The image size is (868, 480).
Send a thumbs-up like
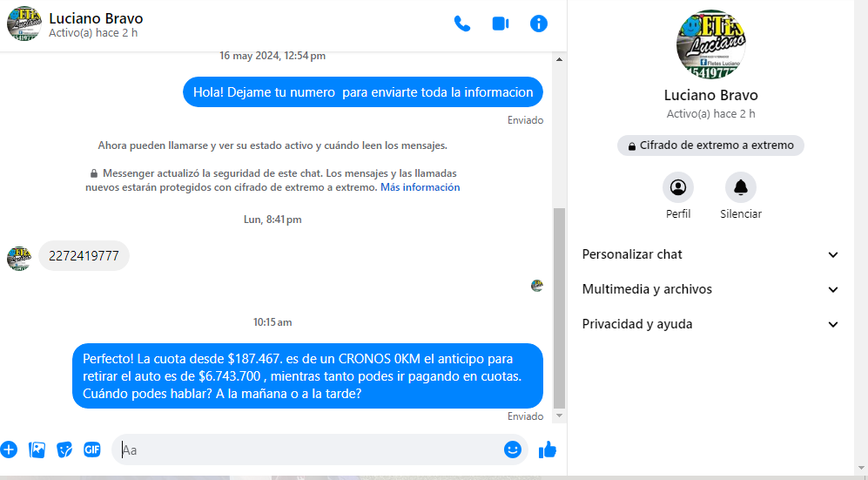tap(548, 450)
